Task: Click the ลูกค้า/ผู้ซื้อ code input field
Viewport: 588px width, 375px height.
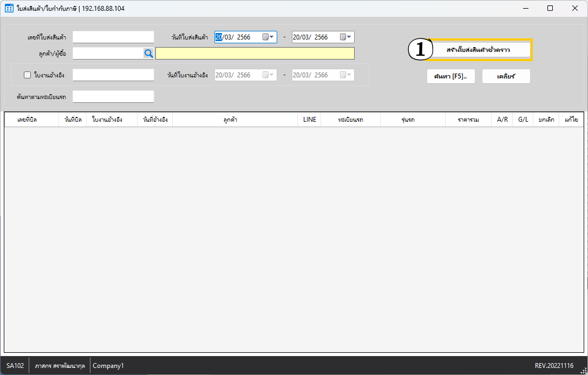Action: pyautogui.click(x=107, y=53)
